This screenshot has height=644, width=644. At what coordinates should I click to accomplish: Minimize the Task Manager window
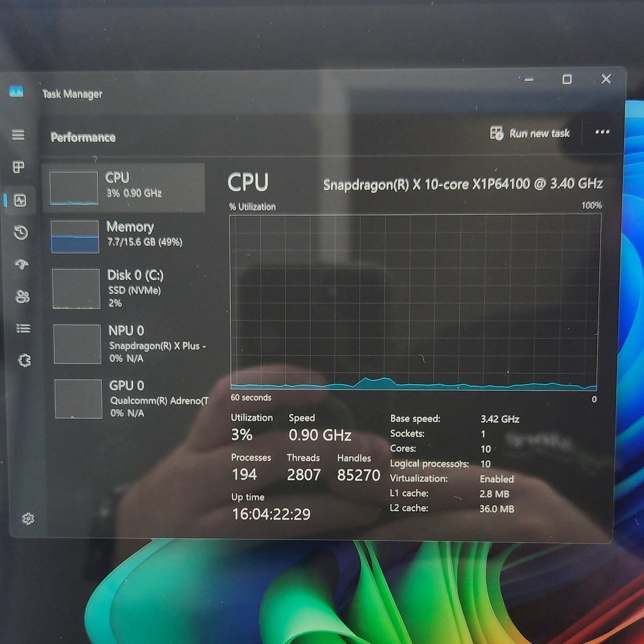[529, 79]
